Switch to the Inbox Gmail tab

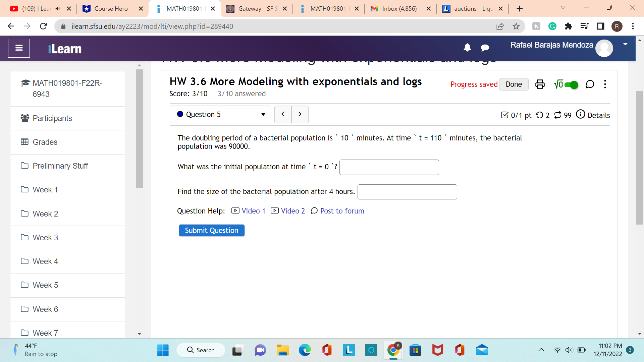click(x=399, y=9)
